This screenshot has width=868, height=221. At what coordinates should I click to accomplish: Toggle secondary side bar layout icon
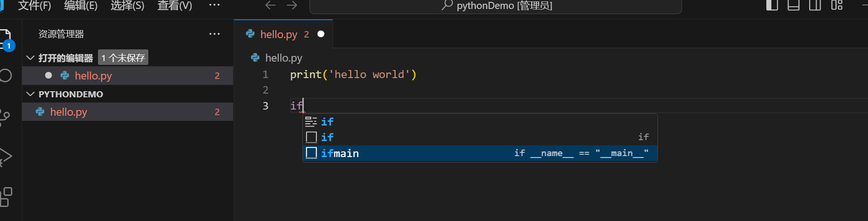(x=815, y=5)
